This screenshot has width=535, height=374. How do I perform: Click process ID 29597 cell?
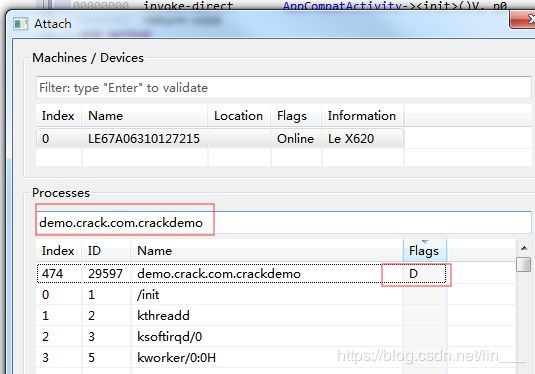(105, 274)
